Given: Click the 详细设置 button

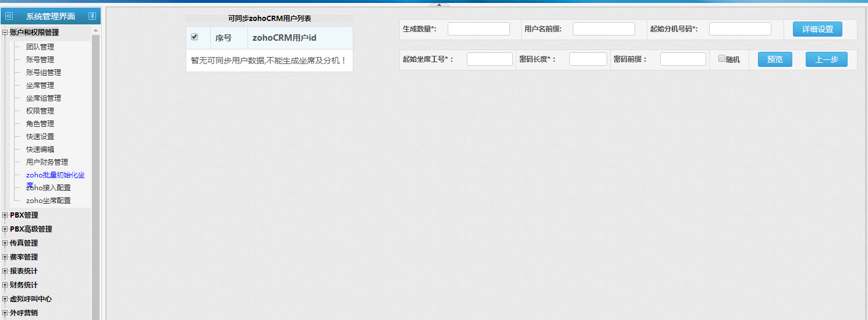Looking at the screenshot, I should [817, 29].
